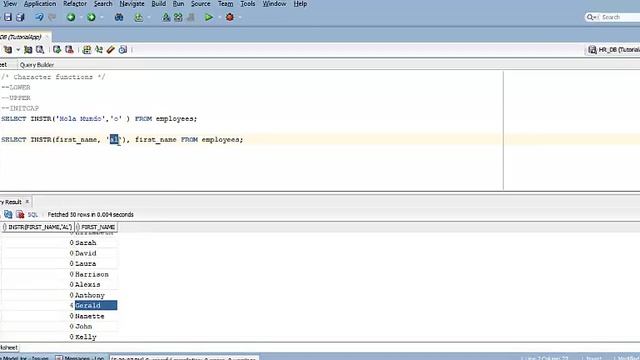Select the Kelly row in the results

(59, 337)
